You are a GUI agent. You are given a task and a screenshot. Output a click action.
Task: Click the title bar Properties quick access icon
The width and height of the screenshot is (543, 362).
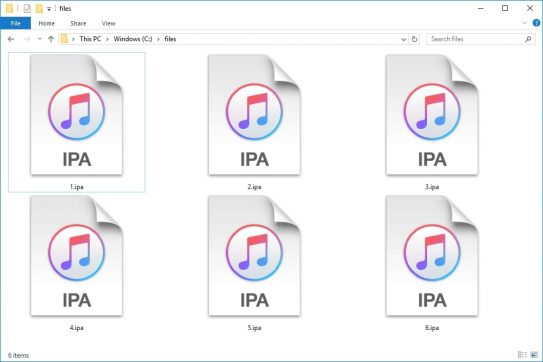pos(27,9)
